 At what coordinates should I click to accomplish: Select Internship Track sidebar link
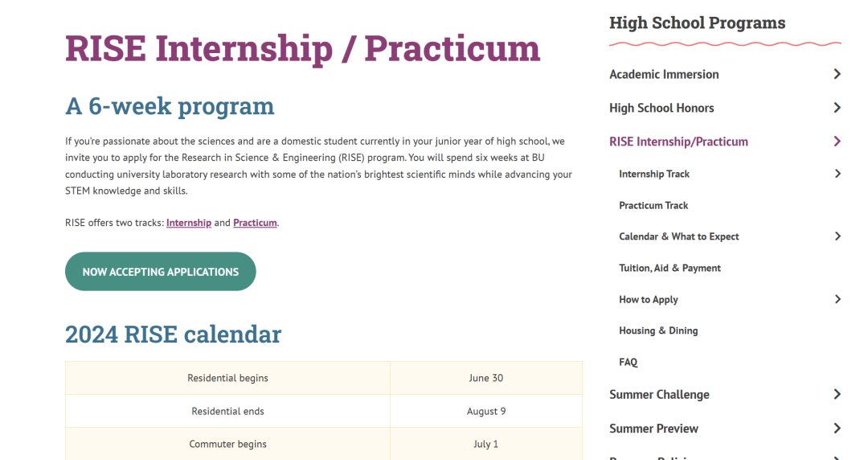[x=654, y=174]
